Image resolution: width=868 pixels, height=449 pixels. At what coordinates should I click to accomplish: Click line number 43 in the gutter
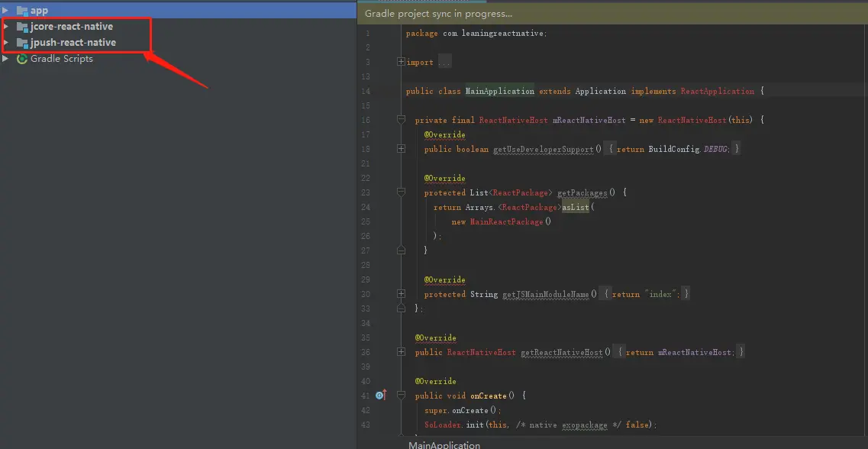tap(366, 425)
